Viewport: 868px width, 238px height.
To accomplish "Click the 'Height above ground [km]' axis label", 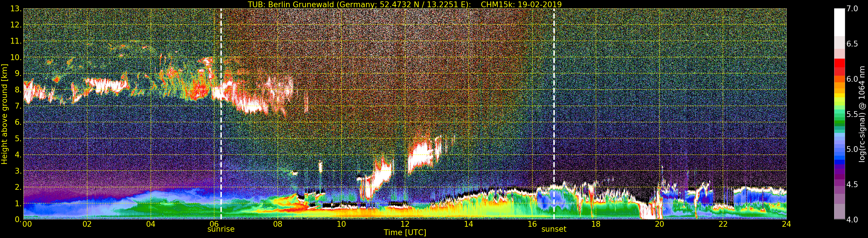I will (x=4, y=114).
